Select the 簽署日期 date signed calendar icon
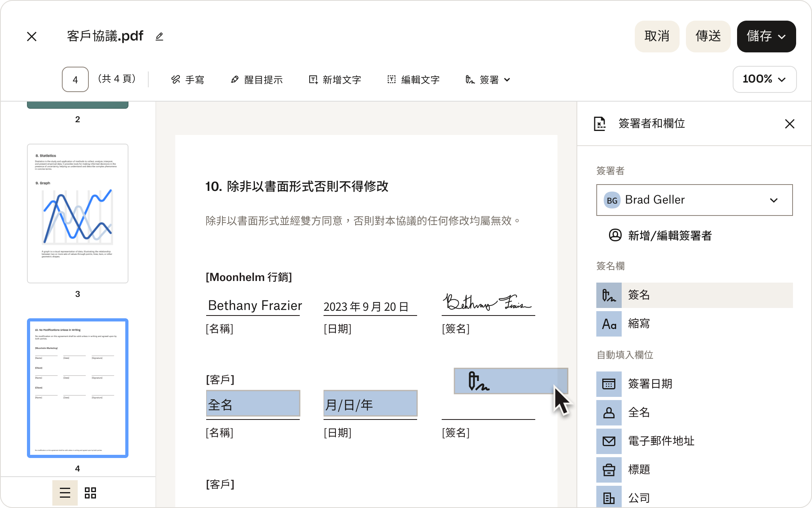The image size is (812, 508). [x=609, y=384]
